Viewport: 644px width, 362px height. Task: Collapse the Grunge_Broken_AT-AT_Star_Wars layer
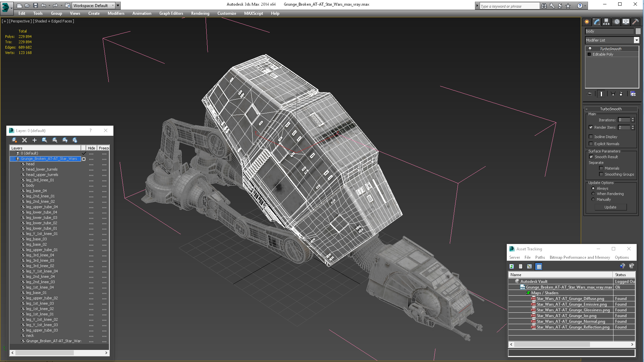(x=12, y=159)
